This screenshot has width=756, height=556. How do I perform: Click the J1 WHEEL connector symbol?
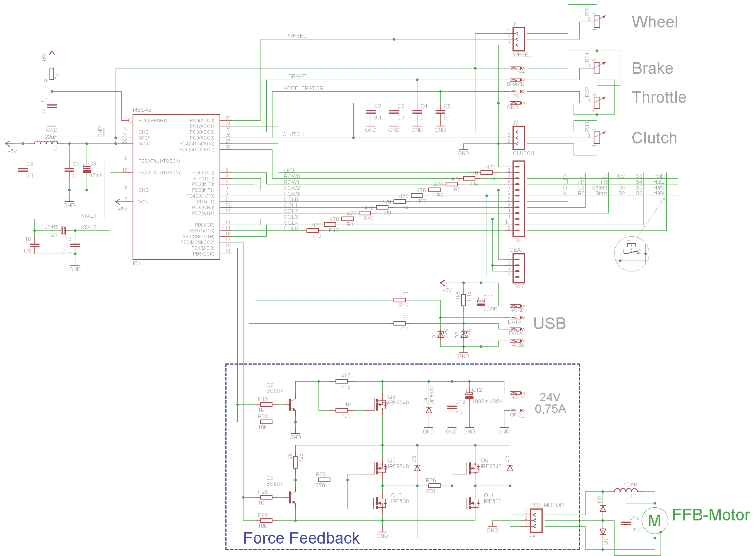click(x=519, y=39)
